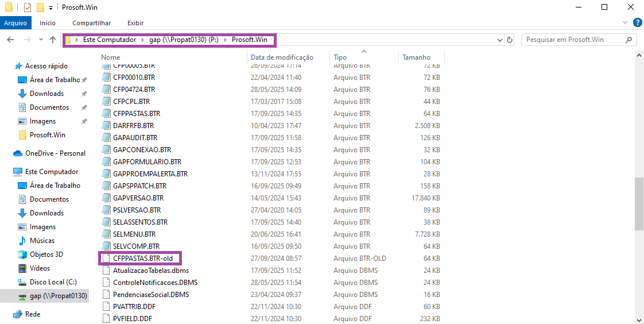This screenshot has height=324, width=644.
Task: Switch to the Compartilhar tab
Action: pos(92,23)
